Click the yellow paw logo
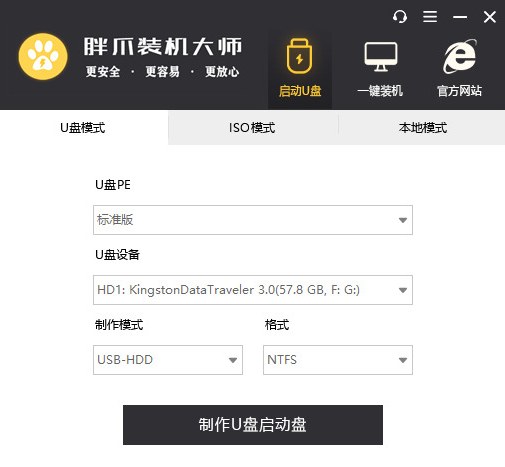Screen dimensions: 505x467 point(43,56)
